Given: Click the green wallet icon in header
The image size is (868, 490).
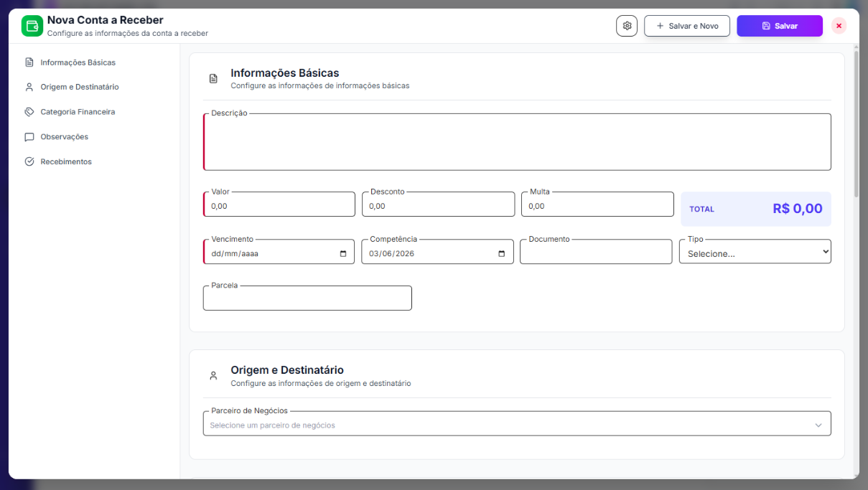Looking at the screenshot, I should (x=32, y=27).
